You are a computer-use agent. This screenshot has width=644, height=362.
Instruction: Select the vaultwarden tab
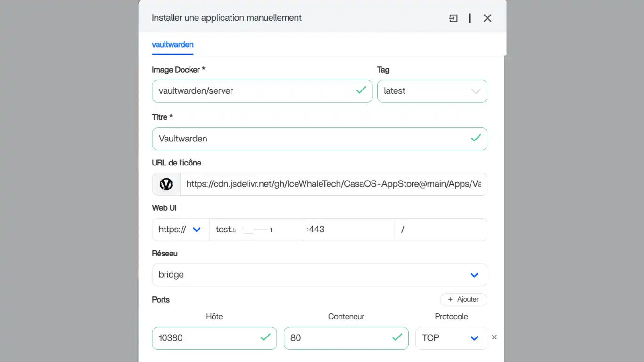173,45
